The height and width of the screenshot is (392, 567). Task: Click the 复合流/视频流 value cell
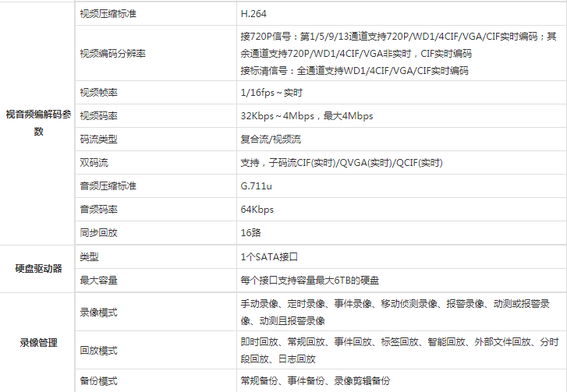click(x=271, y=139)
